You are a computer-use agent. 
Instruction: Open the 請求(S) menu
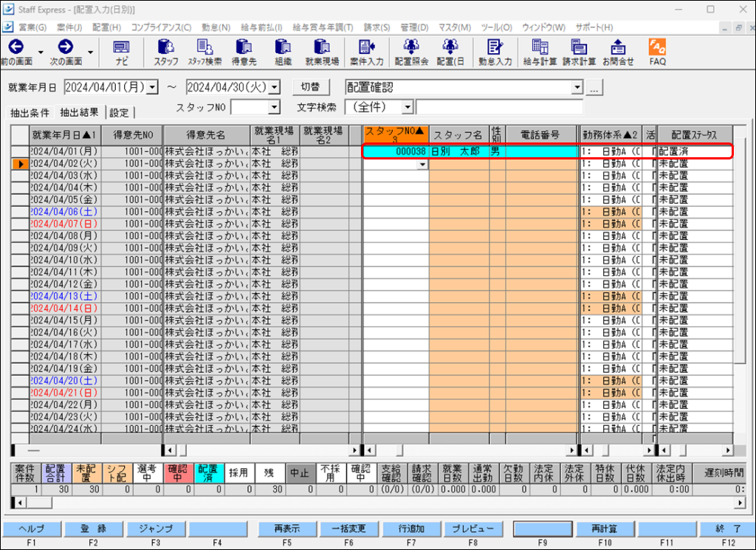coord(377,27)
